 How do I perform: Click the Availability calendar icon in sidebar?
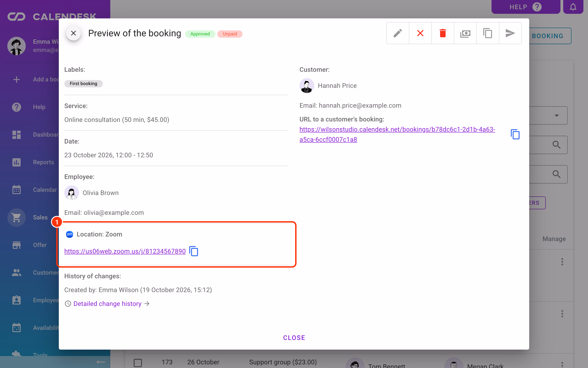point(17,328)
